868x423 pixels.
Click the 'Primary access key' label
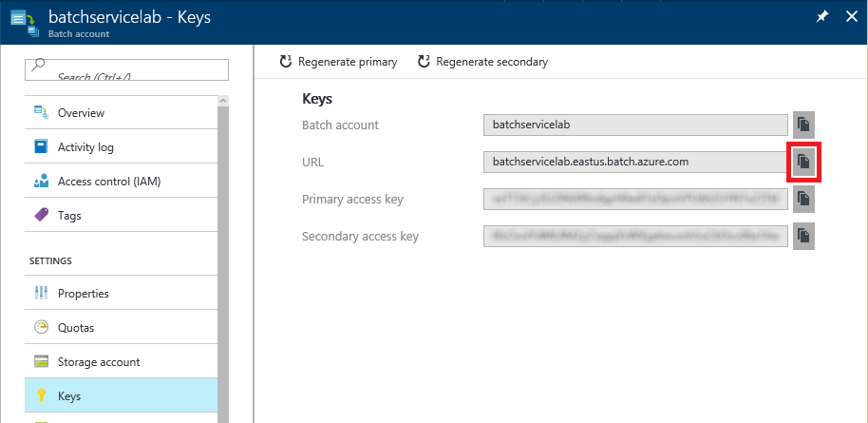click(352, 200)
